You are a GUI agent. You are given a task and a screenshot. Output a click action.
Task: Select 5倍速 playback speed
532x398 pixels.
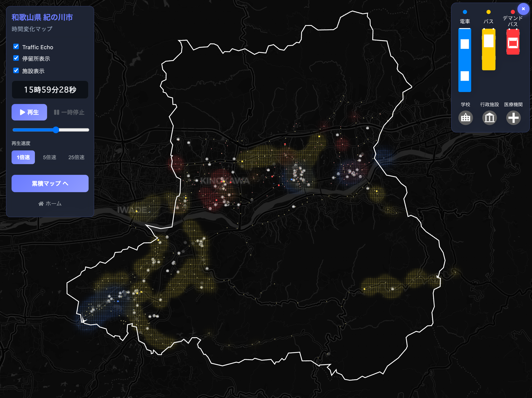click(x=50, y=157)
